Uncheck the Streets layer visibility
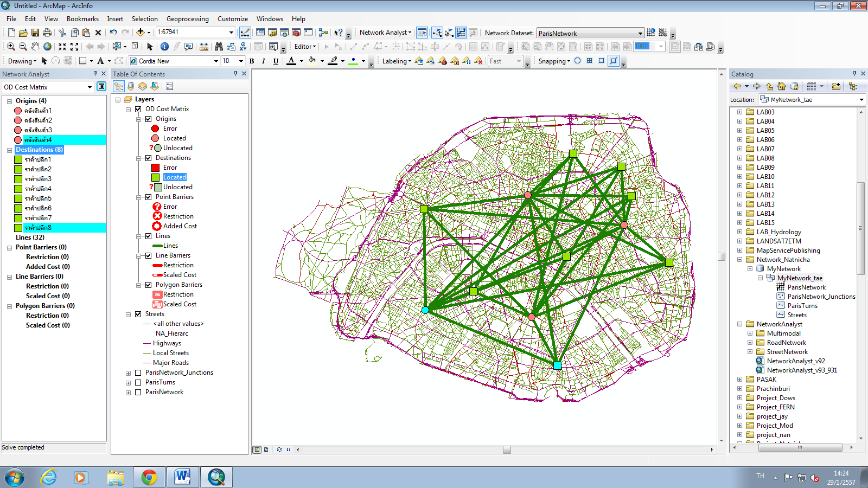 pyautogui.click(x=138, y=313)
